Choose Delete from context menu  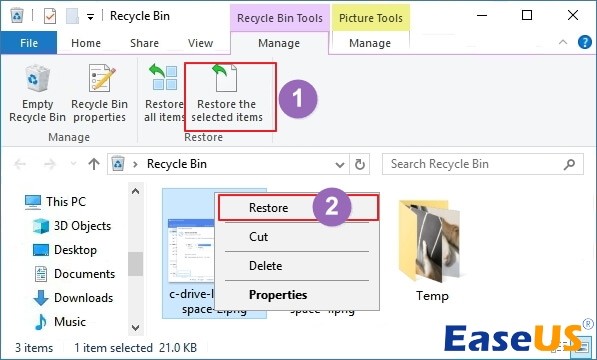click(x=297, y=266)
